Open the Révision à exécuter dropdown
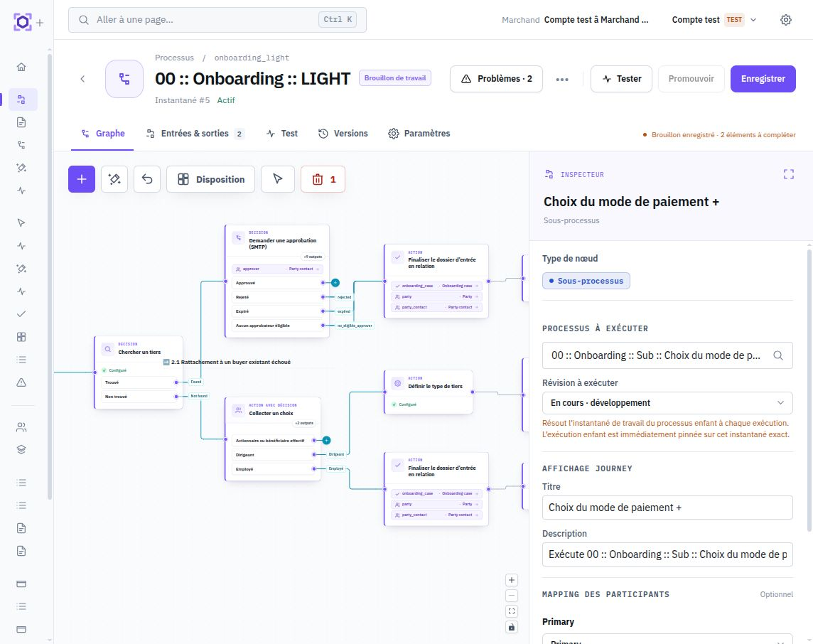 pos(667,403)
